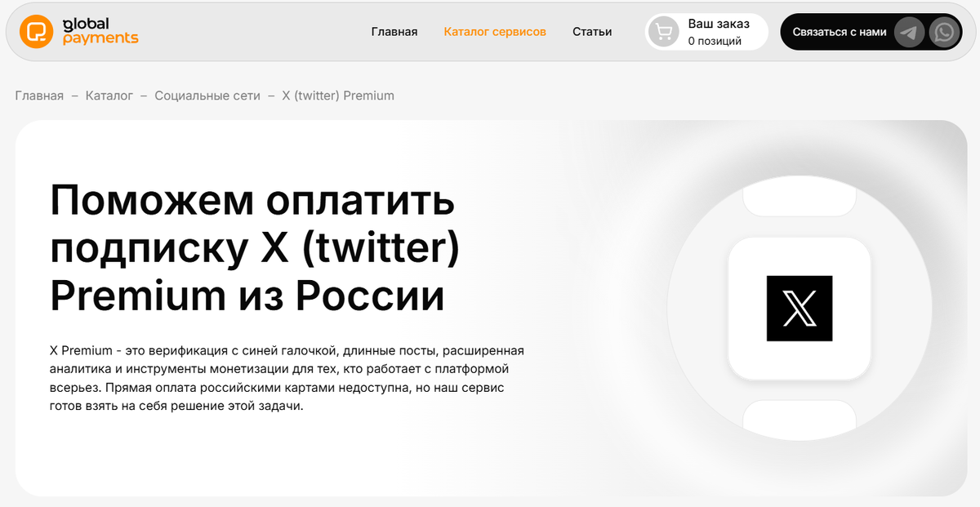Click the Global Payments logo
Image resolution: width=980 pixels, height=507 pixels.
(x=79, y=32)
